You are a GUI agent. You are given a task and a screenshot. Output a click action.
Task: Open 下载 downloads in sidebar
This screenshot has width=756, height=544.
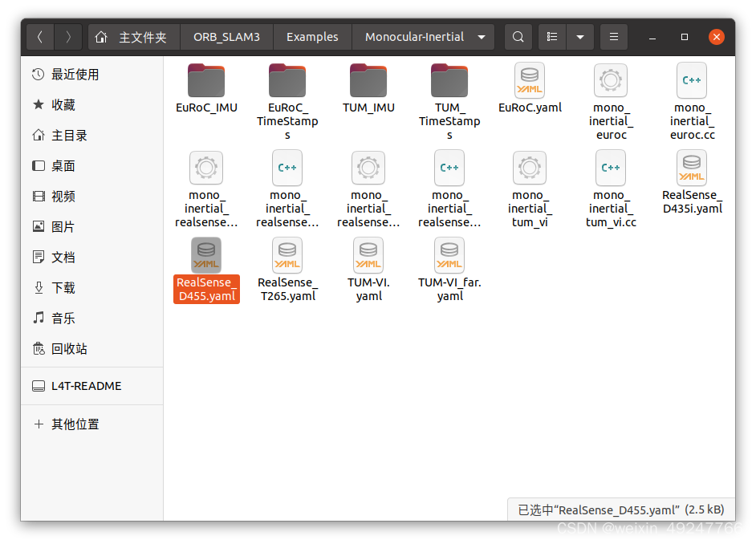92,288
